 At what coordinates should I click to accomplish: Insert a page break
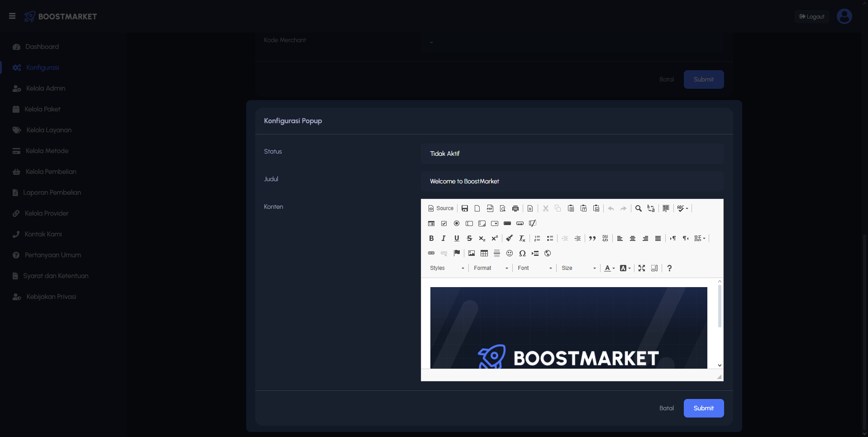534,253
